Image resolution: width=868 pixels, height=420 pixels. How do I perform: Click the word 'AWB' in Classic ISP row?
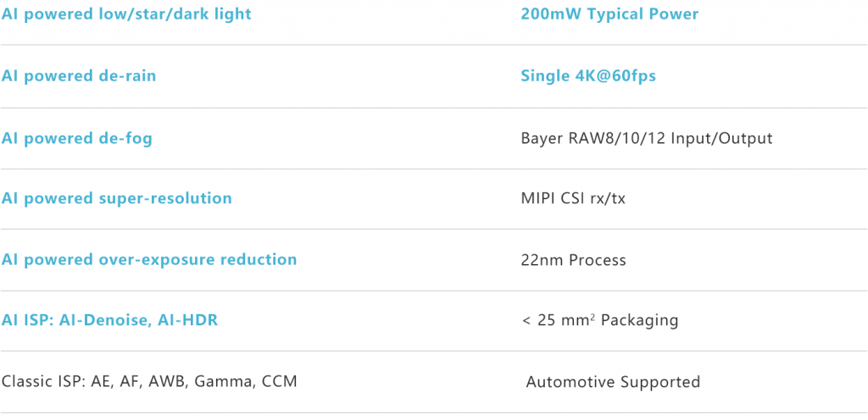pyautogui.click(x=166, y=381)
